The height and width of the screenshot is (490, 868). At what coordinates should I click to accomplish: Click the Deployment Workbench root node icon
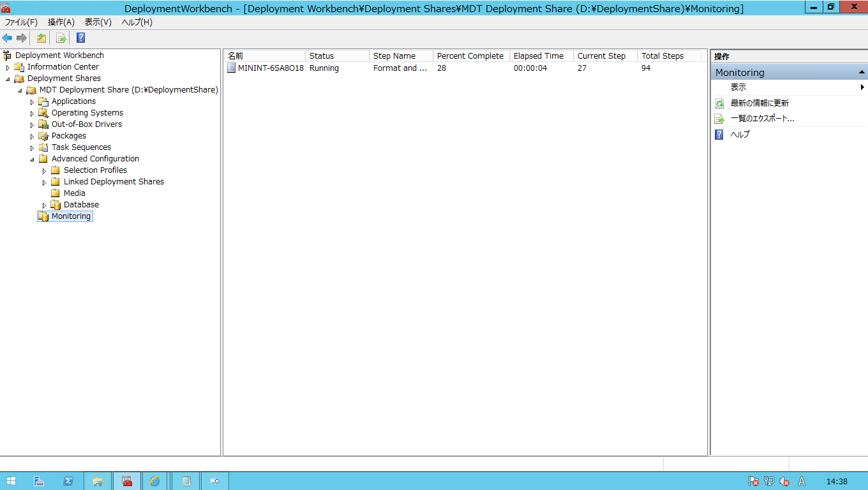click(x=8, y=56)
